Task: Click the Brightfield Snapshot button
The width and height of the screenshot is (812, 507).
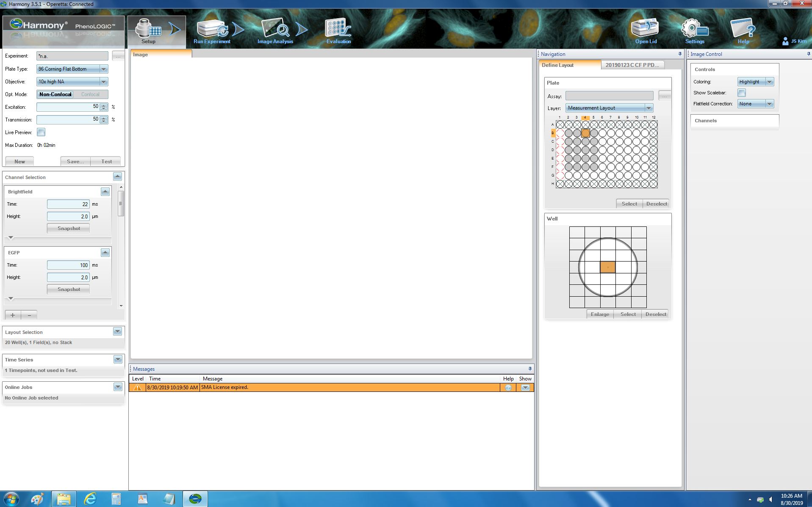Action: [69, 229]
